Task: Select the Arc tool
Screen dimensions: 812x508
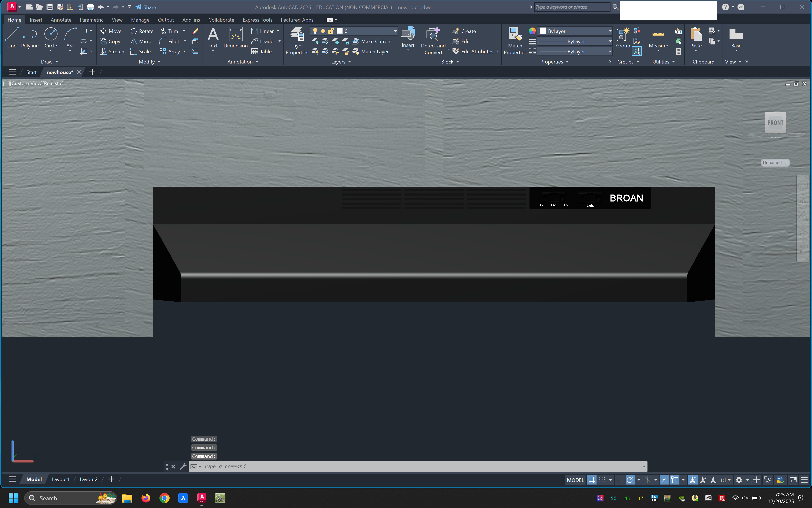Action: pos(70,38)
